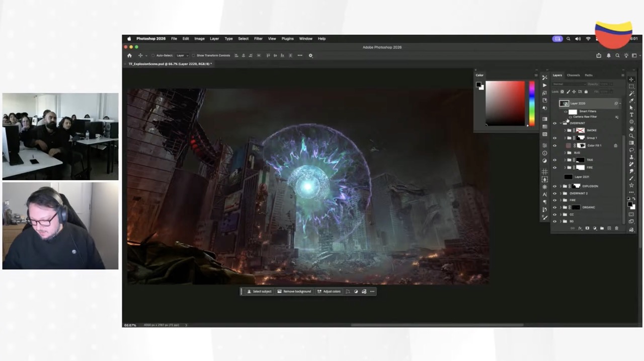Screen dimensions: 644x361
Task: Enable the Auto-Select checkbox
Action: tap(152, 55)
